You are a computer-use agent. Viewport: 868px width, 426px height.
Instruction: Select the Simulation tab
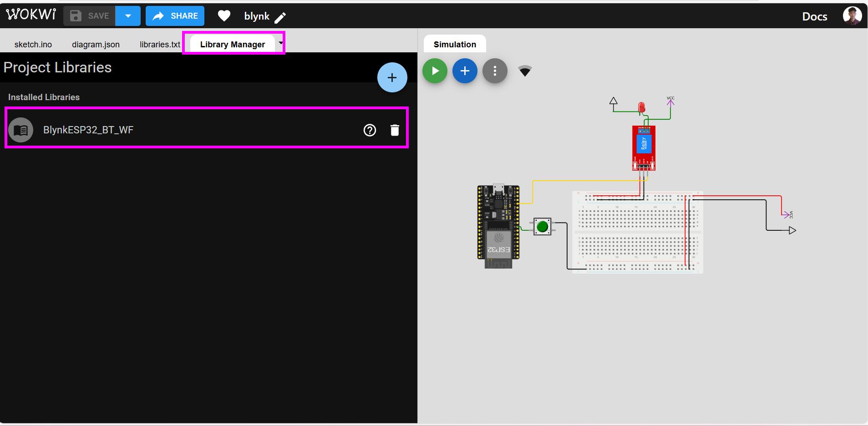coord(455,44)
